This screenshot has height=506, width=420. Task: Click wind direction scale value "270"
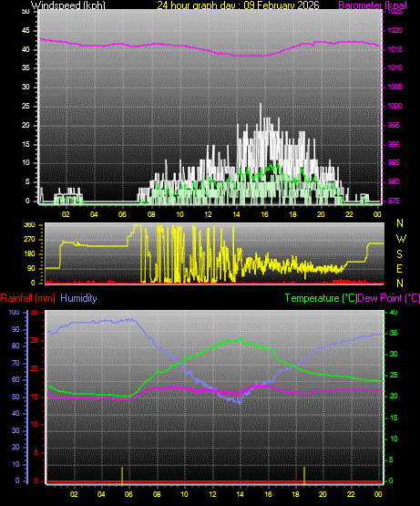click(x=29, y=240)
